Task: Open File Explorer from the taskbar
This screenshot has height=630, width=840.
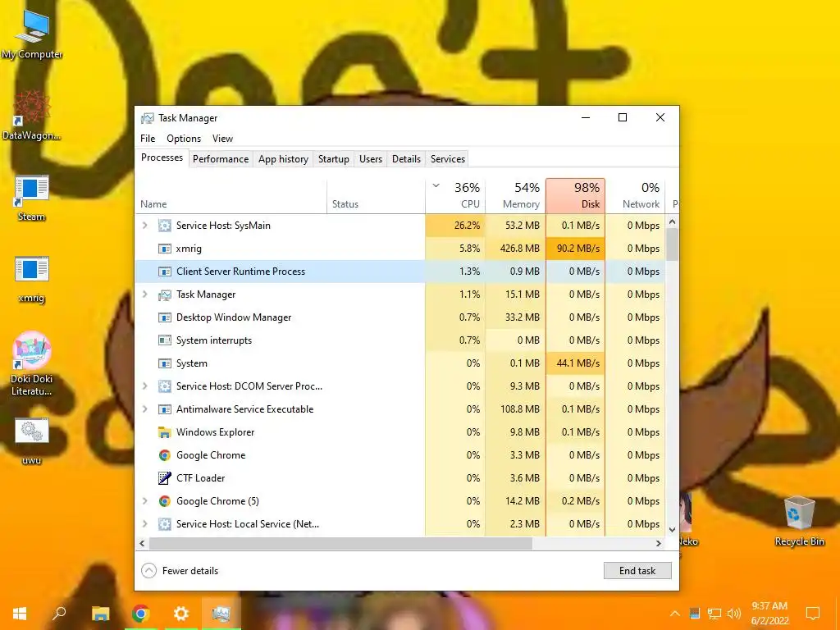Action: 100,614
